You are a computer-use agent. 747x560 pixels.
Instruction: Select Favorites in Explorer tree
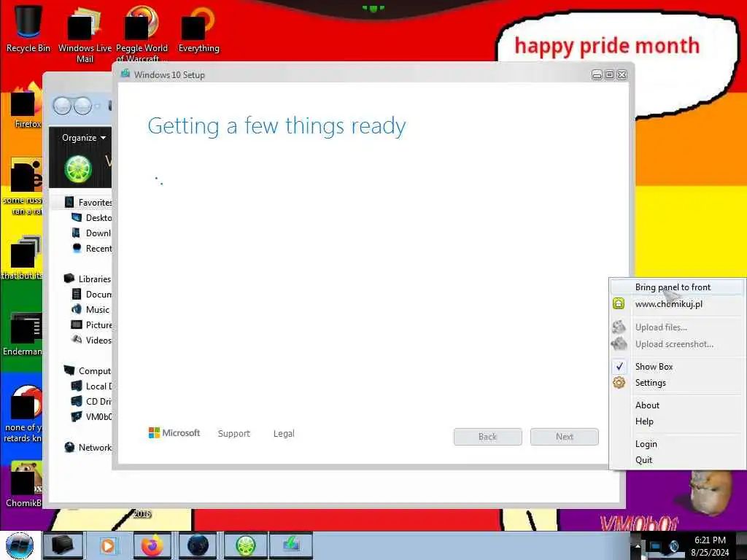point(88,203)
